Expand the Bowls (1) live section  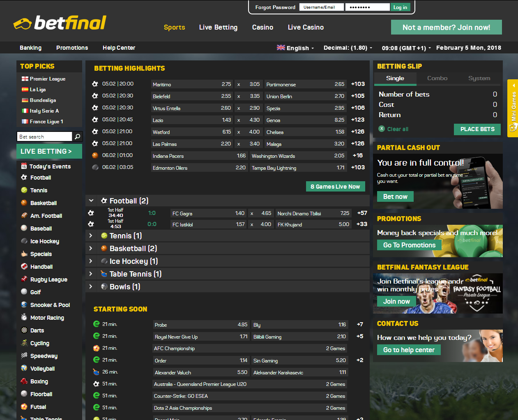(91, 286)
